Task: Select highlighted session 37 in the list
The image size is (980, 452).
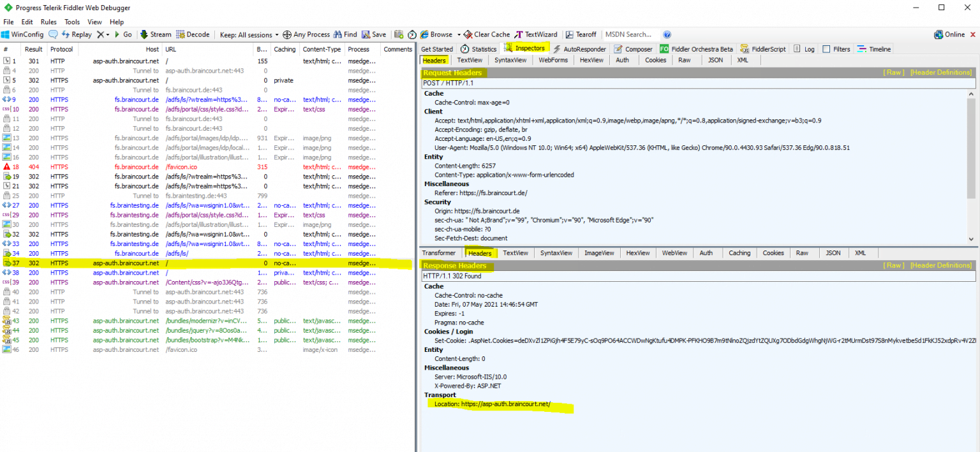Action: coord(191,263)
